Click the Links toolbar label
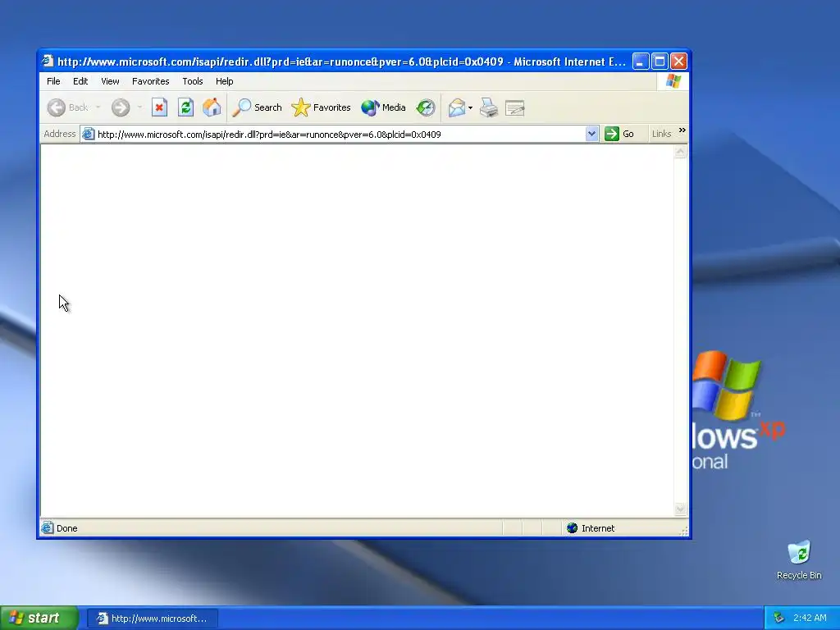 [x=662, y=134]
